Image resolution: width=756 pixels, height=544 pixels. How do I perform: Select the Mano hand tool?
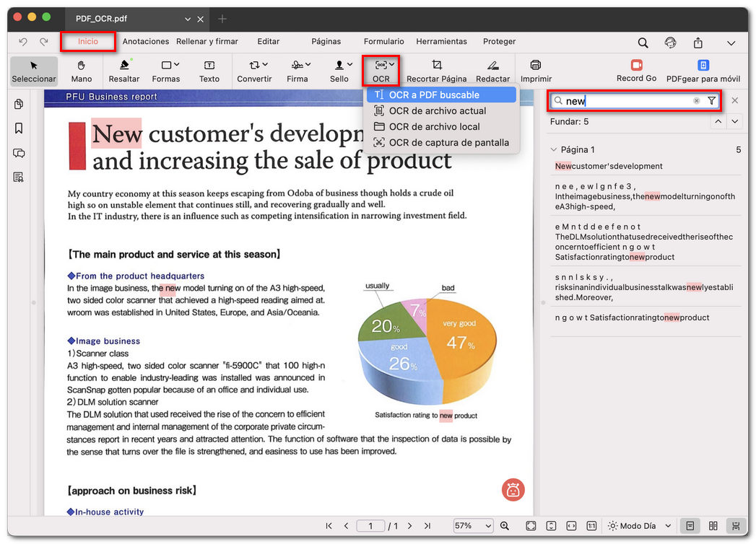[x=82, y=71]
